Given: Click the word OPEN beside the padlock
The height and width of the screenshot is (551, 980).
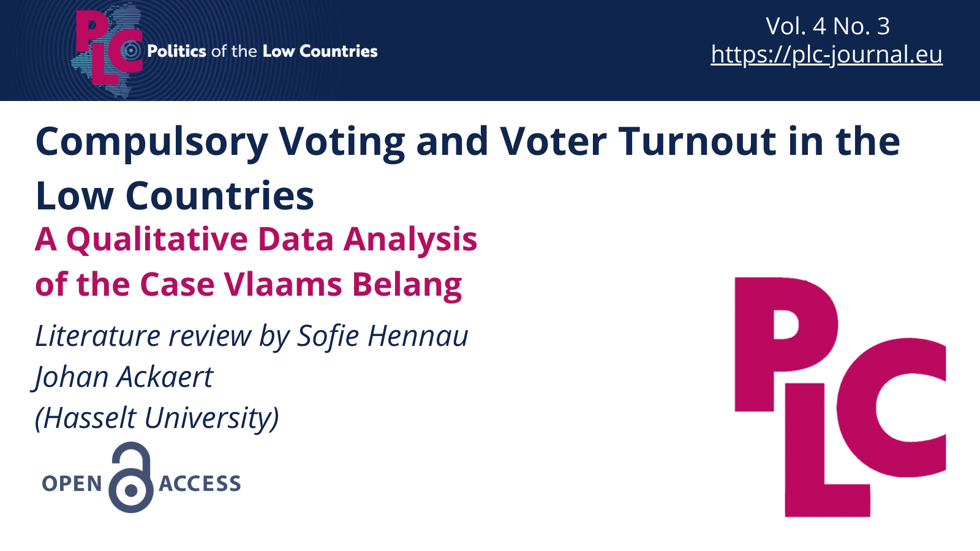Looking at the screenshot, I should coord(72,484).
